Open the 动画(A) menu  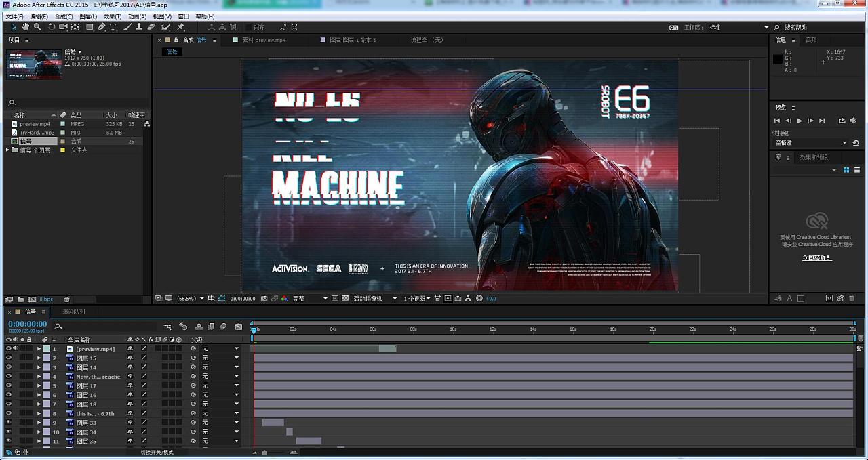click(138, 16)
